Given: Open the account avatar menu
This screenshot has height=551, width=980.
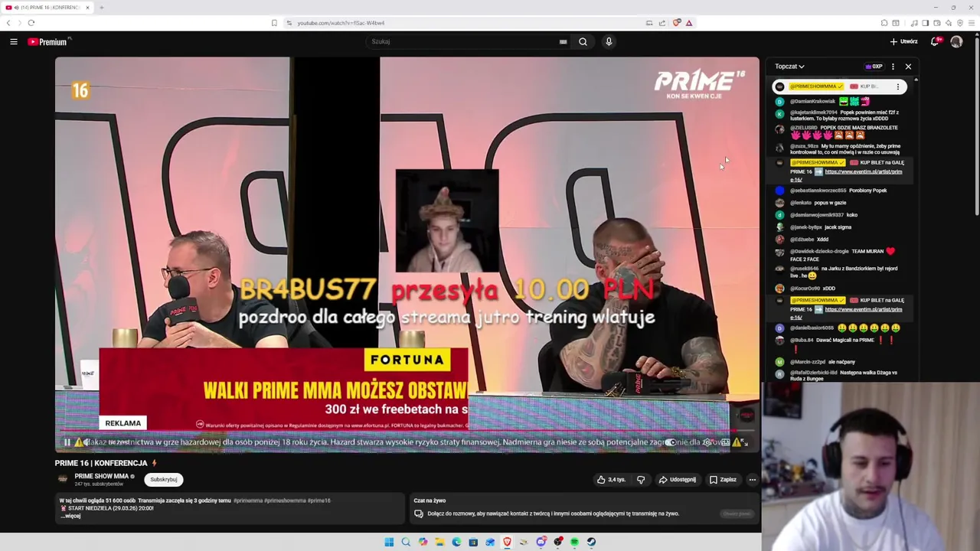Looking at the screenshot, I should pos(956,42).
